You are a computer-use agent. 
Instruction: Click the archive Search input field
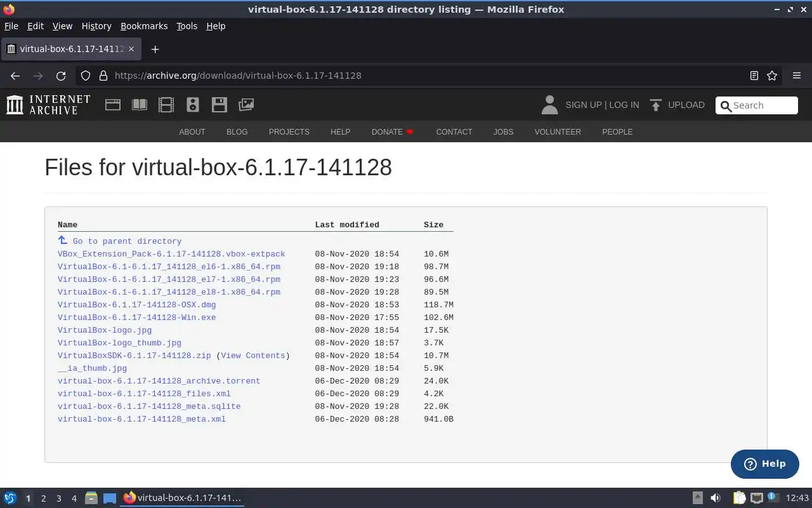click(x=757, y=105)
